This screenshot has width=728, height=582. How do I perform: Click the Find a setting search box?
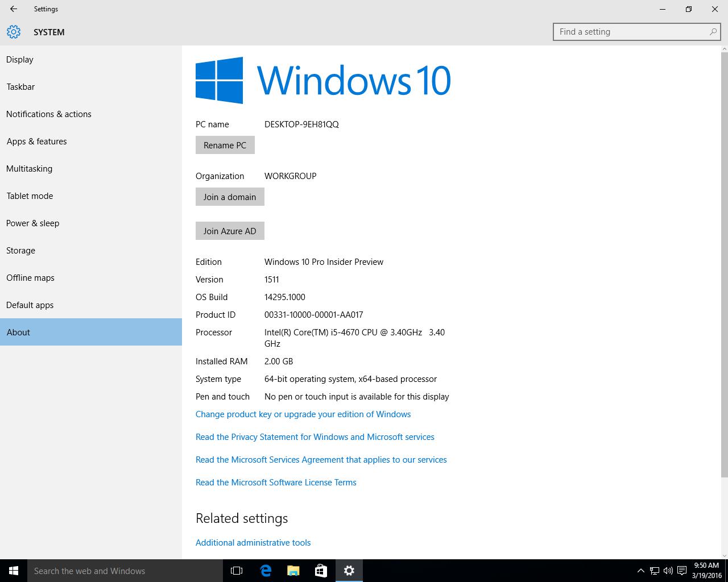(x=637, y=32)
